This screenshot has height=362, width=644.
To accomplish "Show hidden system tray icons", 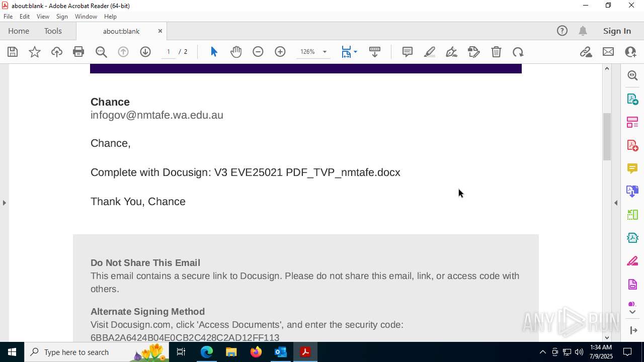I will point(542,352).
